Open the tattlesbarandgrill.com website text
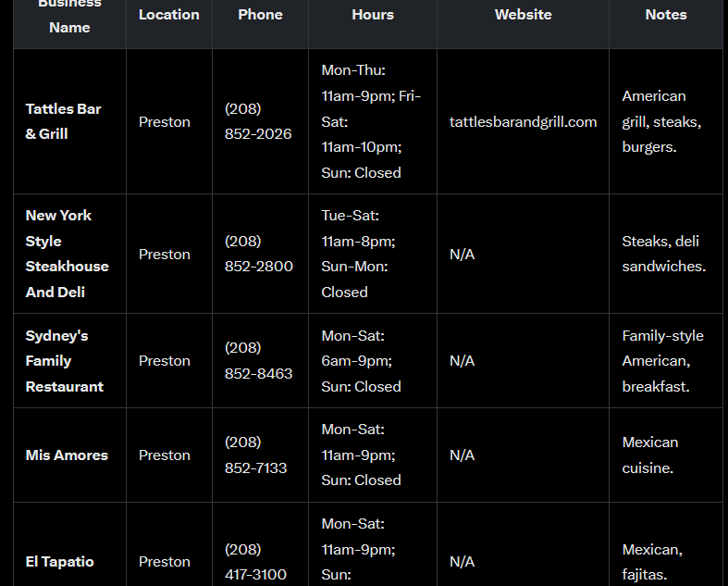Screen dimensions: 728x586 coord(523,122)
